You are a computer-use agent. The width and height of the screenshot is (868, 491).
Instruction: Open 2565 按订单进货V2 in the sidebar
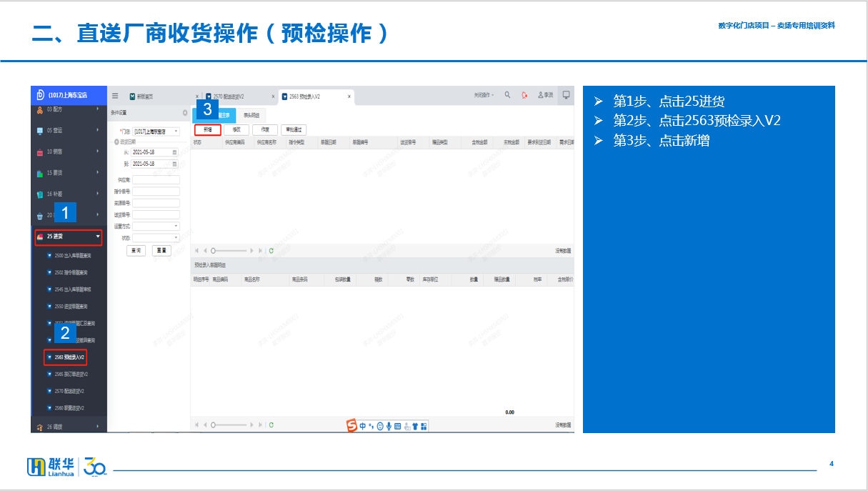[x=67, y=374]
